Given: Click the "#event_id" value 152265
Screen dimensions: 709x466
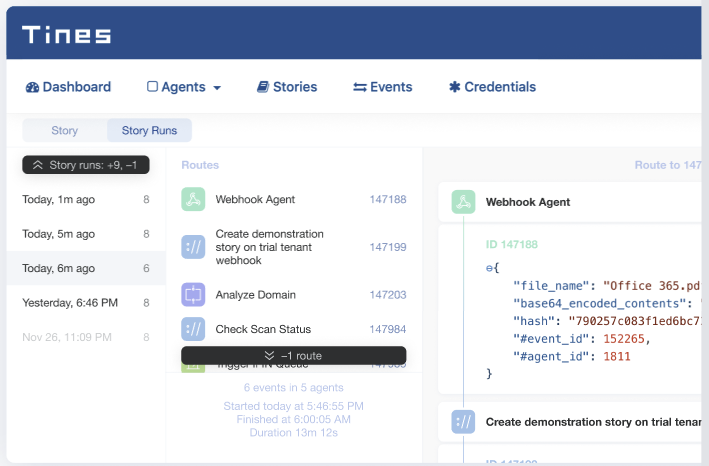Looking at the screenshot, I should pyautogui.click(x=624, y=339).
